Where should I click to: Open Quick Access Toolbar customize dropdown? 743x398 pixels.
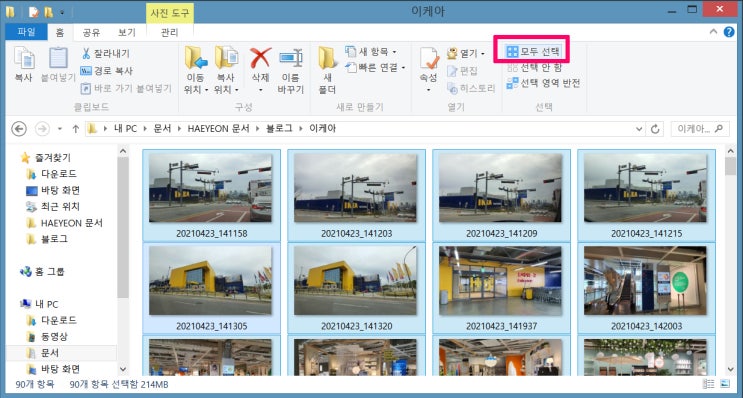[62, 12]
